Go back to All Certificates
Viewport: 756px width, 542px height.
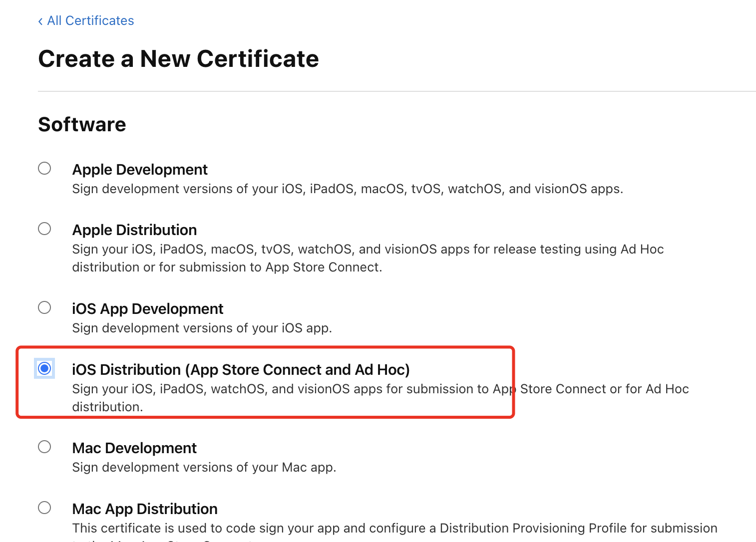(86, 20)
